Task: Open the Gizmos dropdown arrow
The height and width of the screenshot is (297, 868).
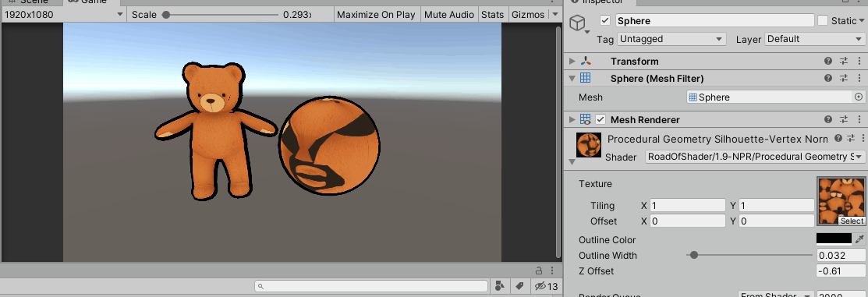Action: coord(555,14)
